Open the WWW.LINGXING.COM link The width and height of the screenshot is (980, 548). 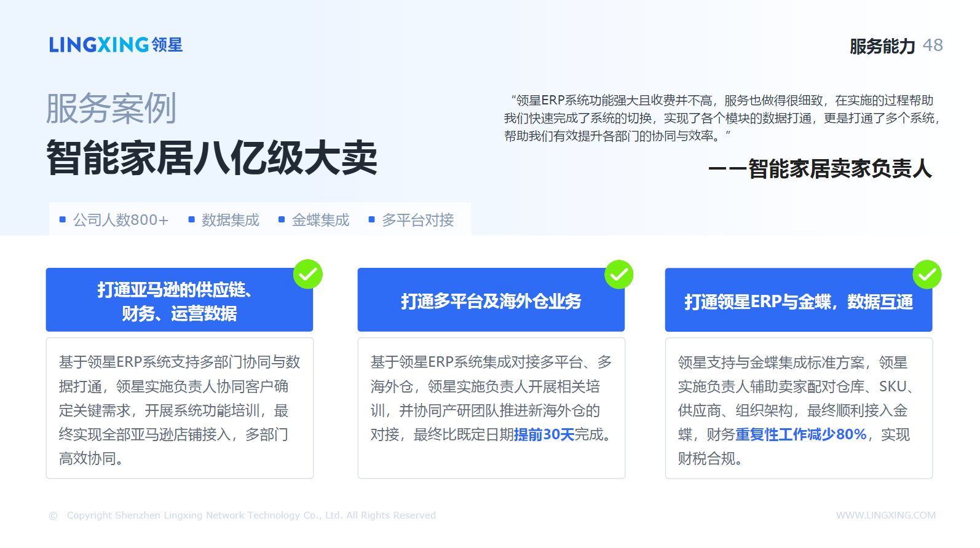[x=886, y=515]
